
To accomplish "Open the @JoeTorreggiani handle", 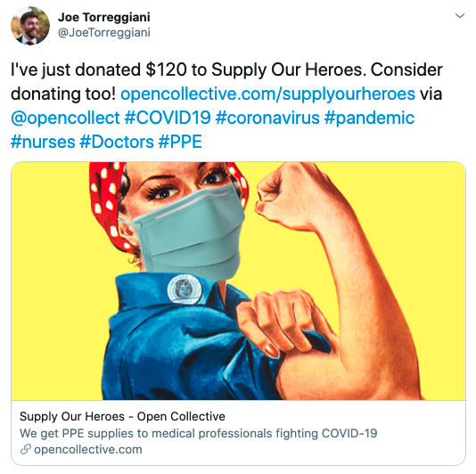I will click(x=103, y=33).
